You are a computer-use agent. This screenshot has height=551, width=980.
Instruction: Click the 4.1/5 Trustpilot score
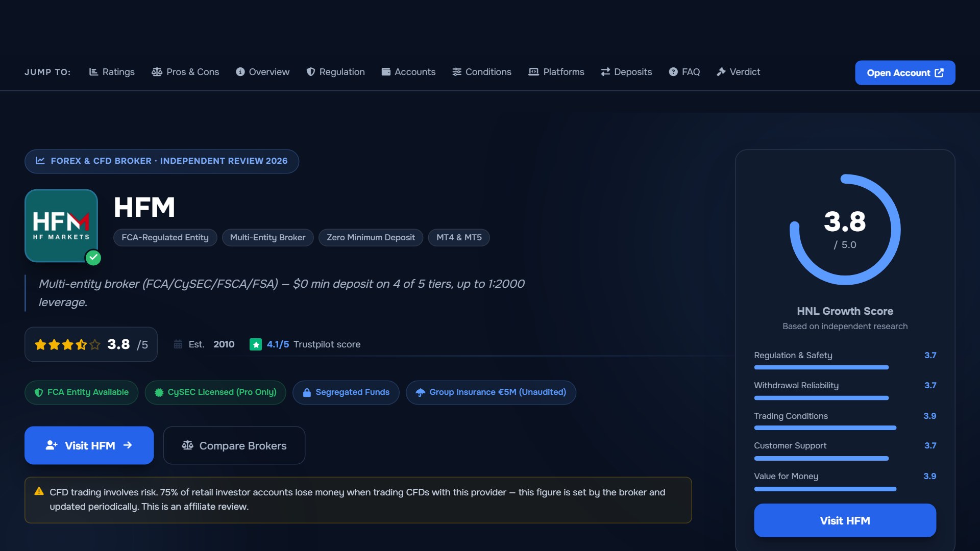coord(278,344)
